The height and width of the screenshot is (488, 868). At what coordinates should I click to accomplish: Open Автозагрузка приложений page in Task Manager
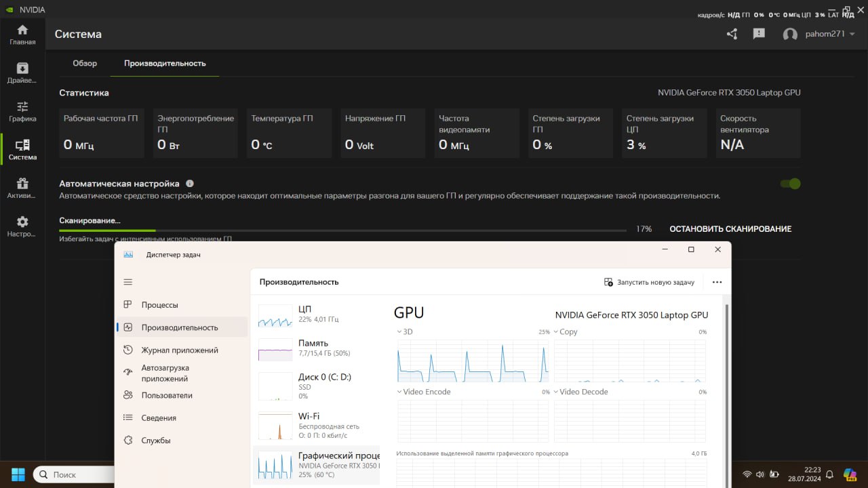(x=182, y=373)
